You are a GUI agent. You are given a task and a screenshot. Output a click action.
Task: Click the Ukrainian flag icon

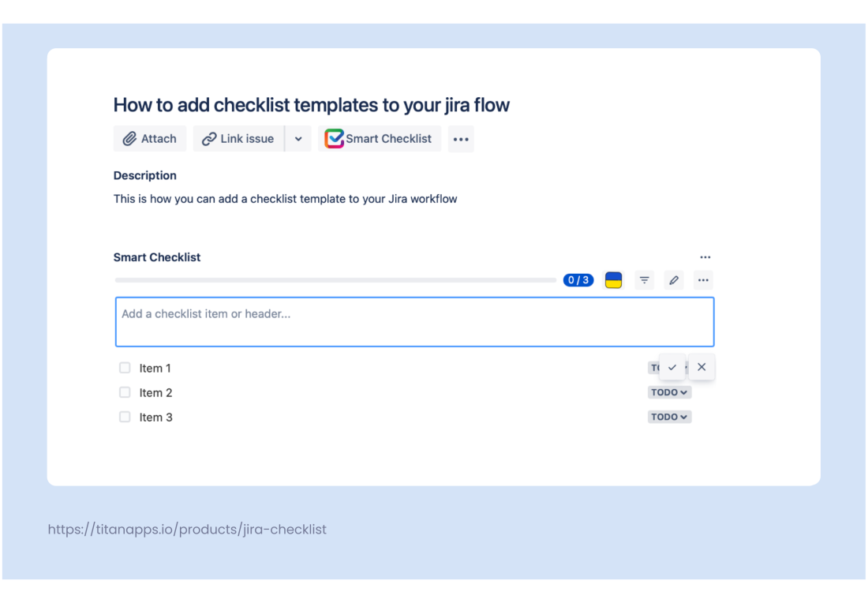click(x=614, y=279)
